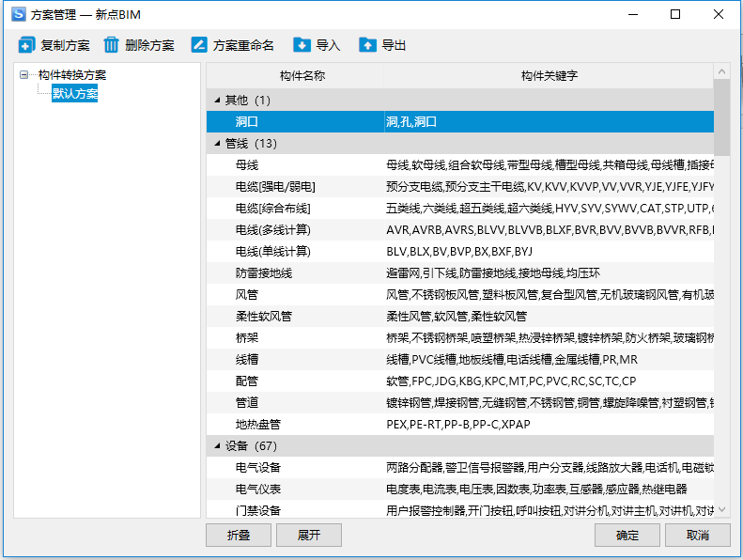This screenshot has width=743, height=560.
Task: Collapse the 构件转换方案 tree node
Action: tap(23, 74)
